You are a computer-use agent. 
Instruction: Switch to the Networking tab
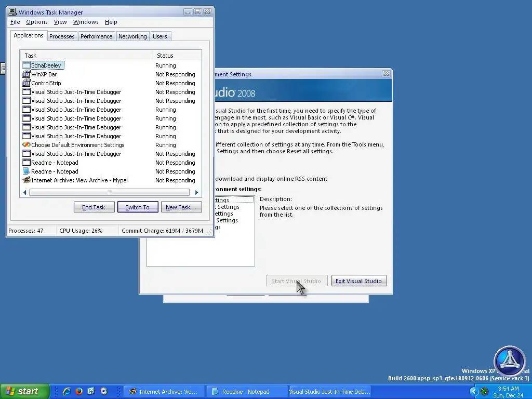tap(132, 36)
